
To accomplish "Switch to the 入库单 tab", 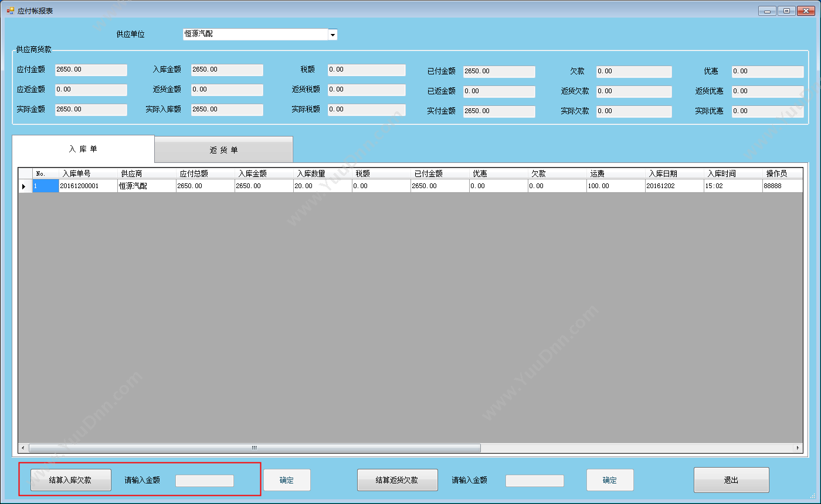I will point(83,149).
